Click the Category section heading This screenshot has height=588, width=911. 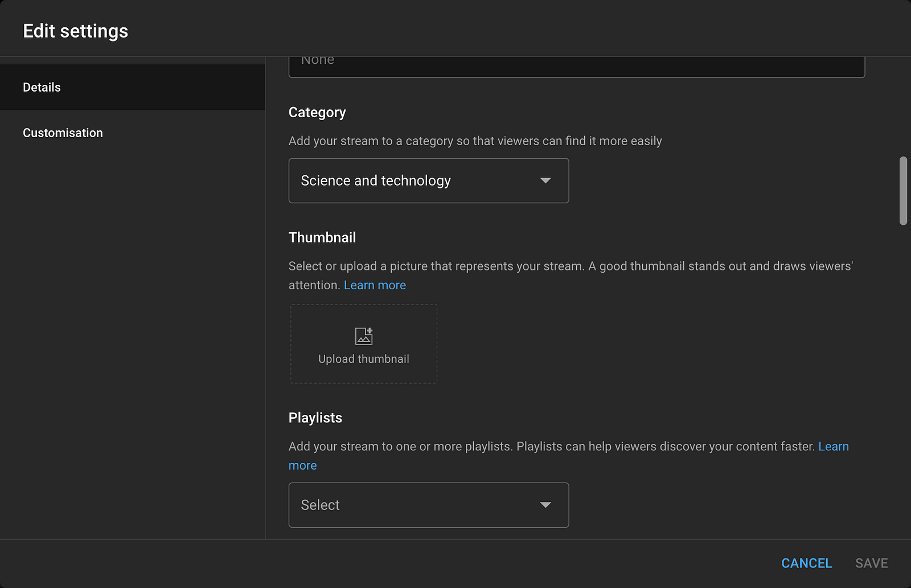pos(317,112)
